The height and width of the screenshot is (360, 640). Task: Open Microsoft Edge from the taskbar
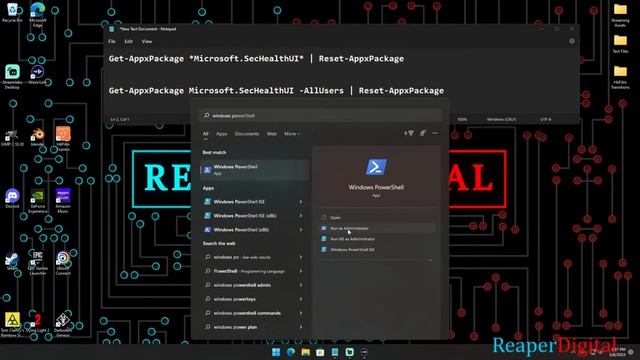[x=291, y=352]
